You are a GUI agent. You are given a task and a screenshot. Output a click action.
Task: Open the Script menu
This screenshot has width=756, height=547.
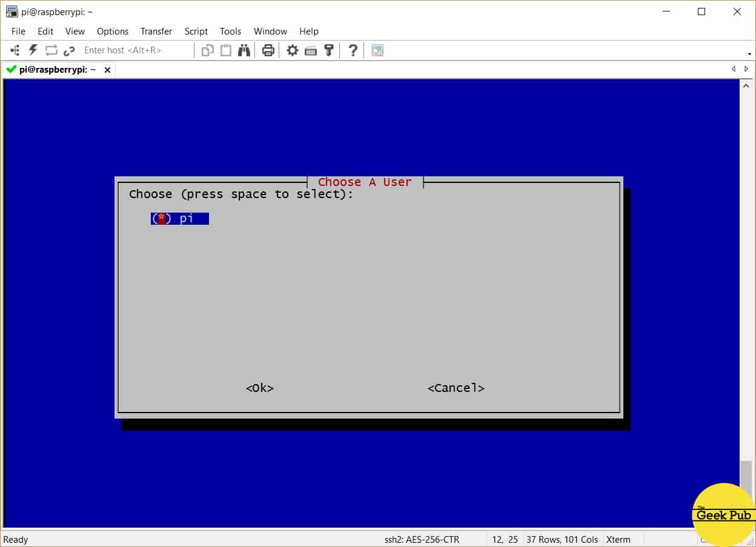(196, 31)
